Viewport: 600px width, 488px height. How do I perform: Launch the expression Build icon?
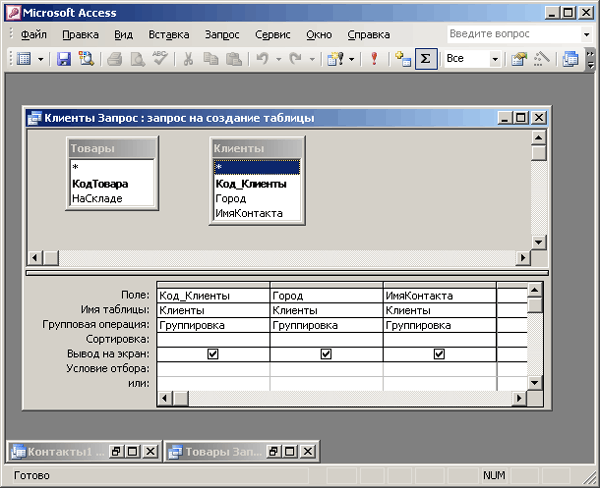[x=542, y=59]
